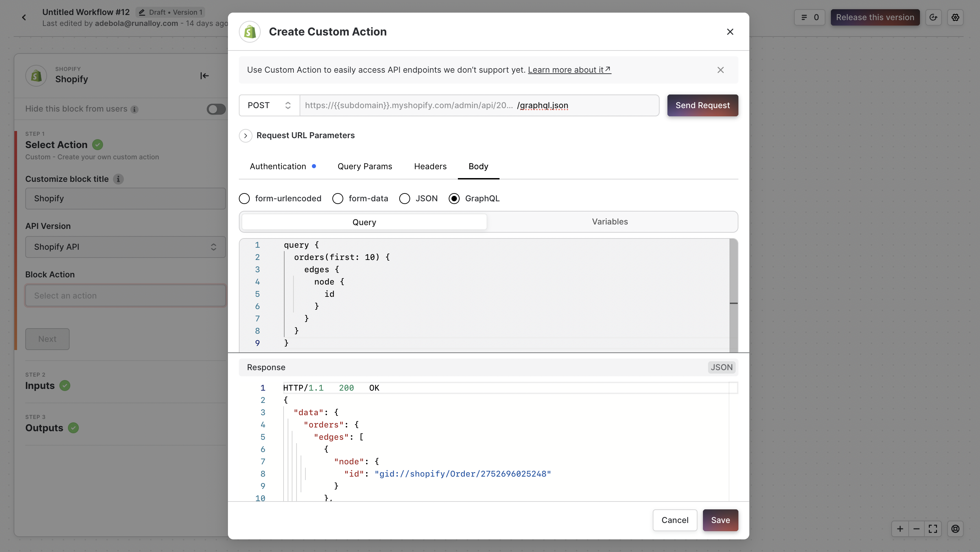Switch to the Headers tab

[x=430, y=166]
